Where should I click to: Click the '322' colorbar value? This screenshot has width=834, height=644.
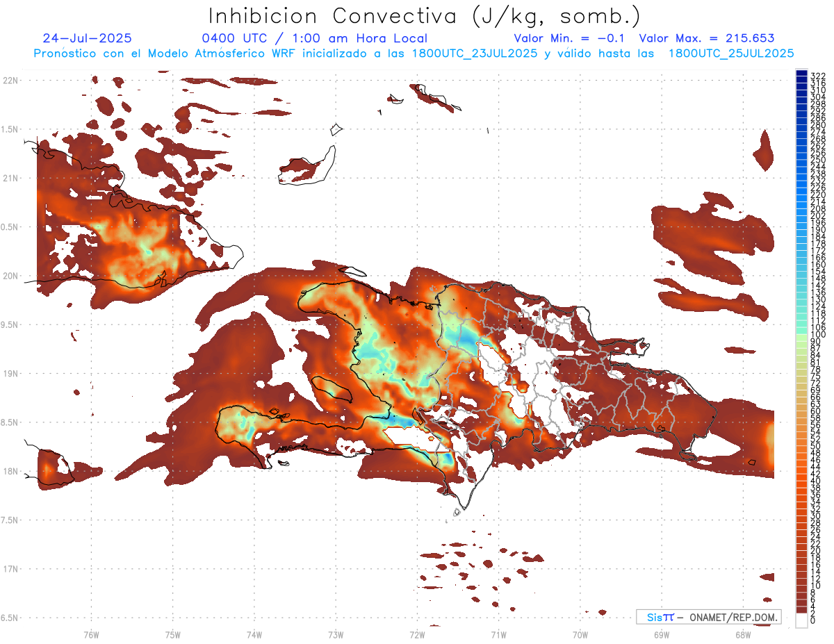coord(818,76)
